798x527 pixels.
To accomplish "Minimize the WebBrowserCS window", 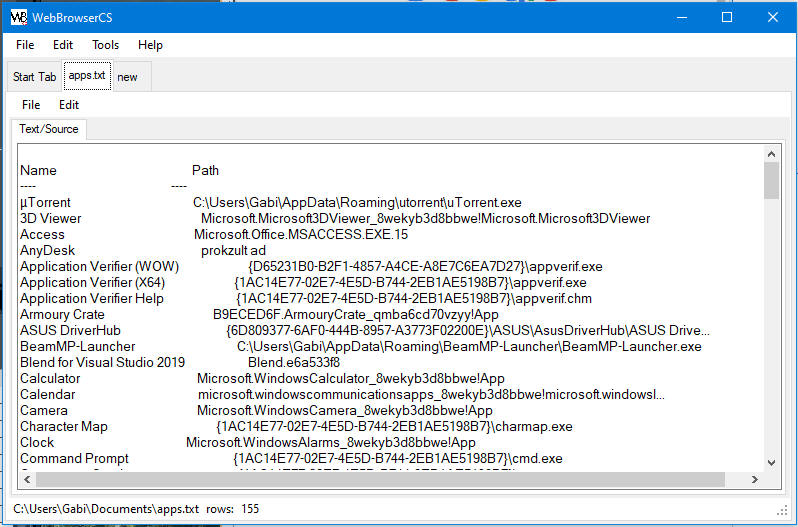I will (x=682, y=17).
